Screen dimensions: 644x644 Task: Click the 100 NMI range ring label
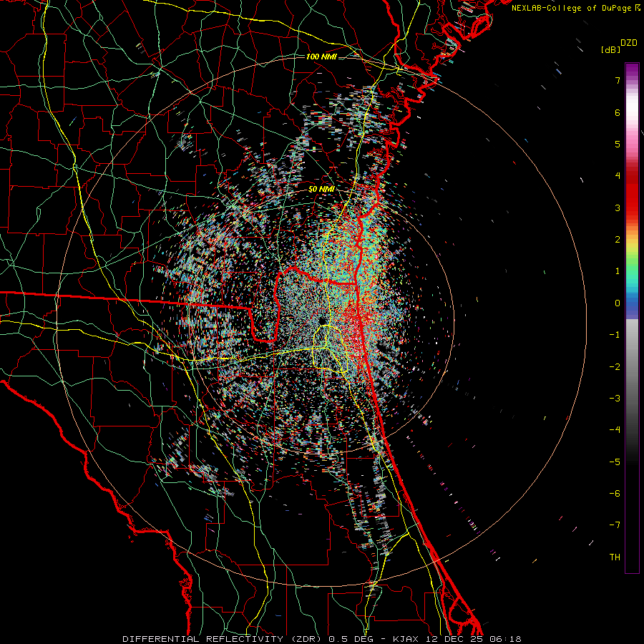[321, 57]
